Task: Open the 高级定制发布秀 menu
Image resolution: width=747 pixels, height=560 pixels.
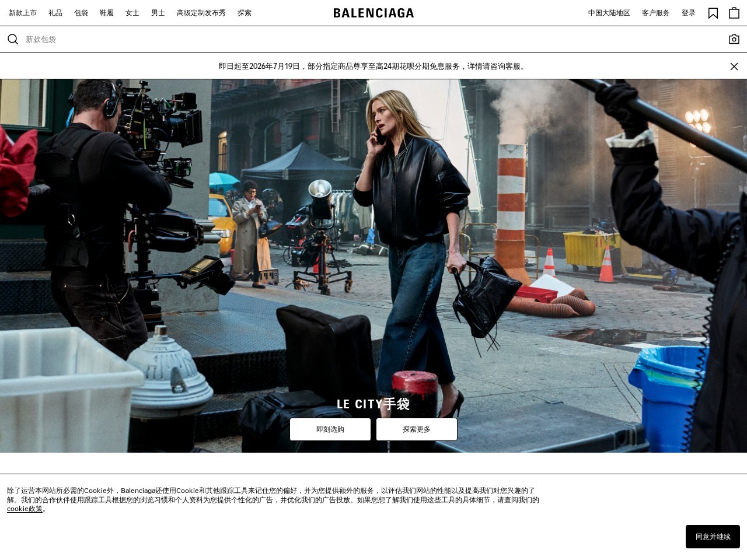Action: pyautogui.click(x=201, y=13)
